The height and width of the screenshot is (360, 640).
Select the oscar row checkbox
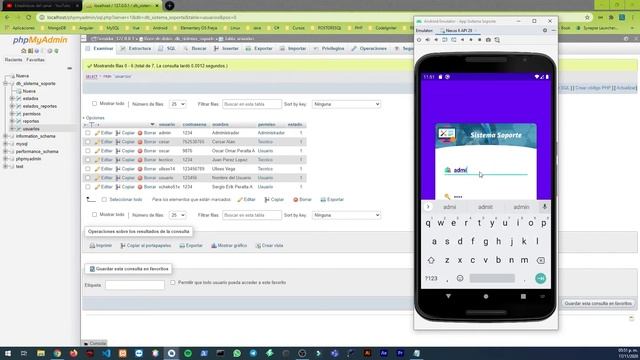tap(88, 151)
